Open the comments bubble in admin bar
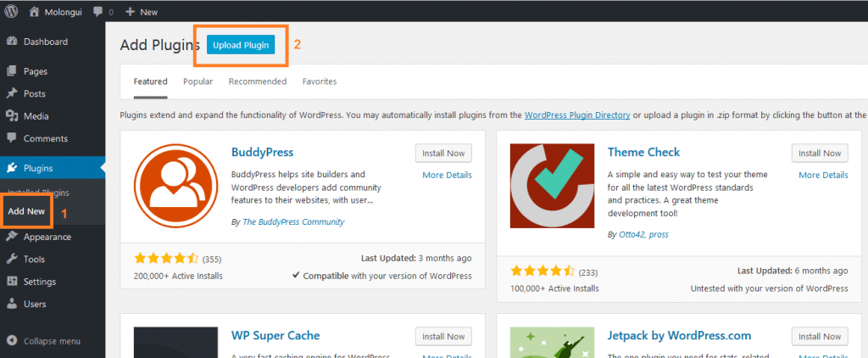The image size is (868, 358). (x=98, y=12)
